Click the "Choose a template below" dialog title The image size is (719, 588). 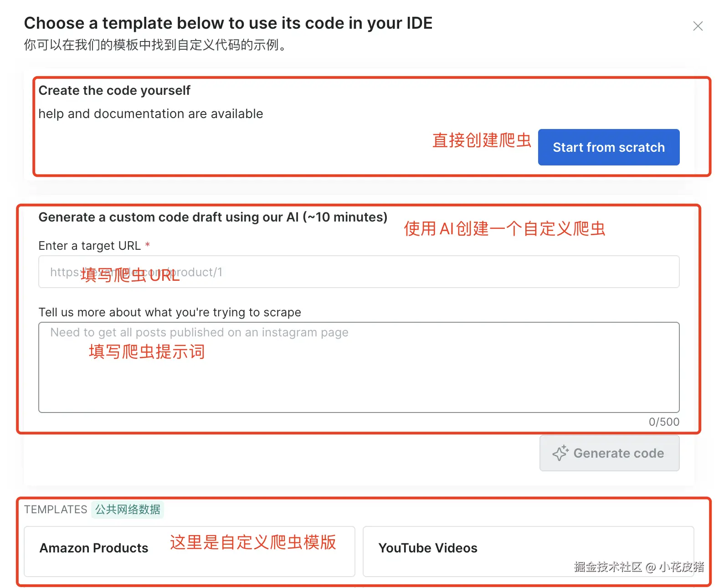[x=228, y=23]
